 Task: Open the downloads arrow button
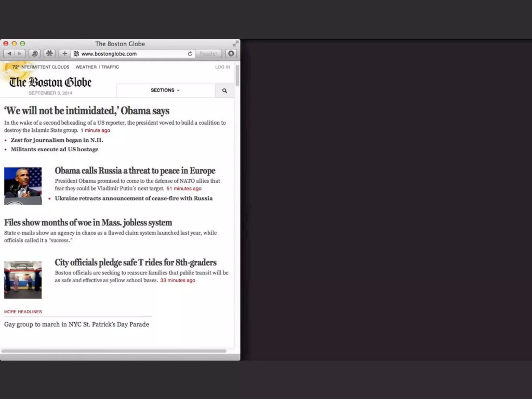(x=231, y=54)
